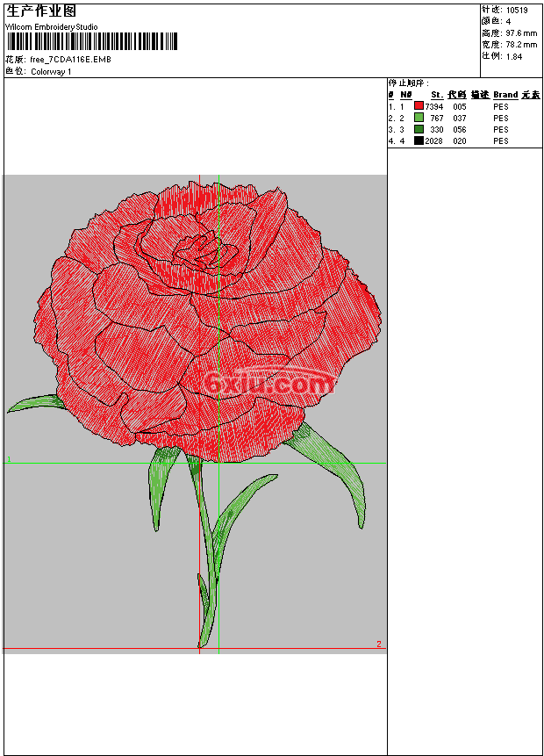This screenshot has height=756, width=544.
Task: Click the light green thread swatch
Action: (419, 118)
